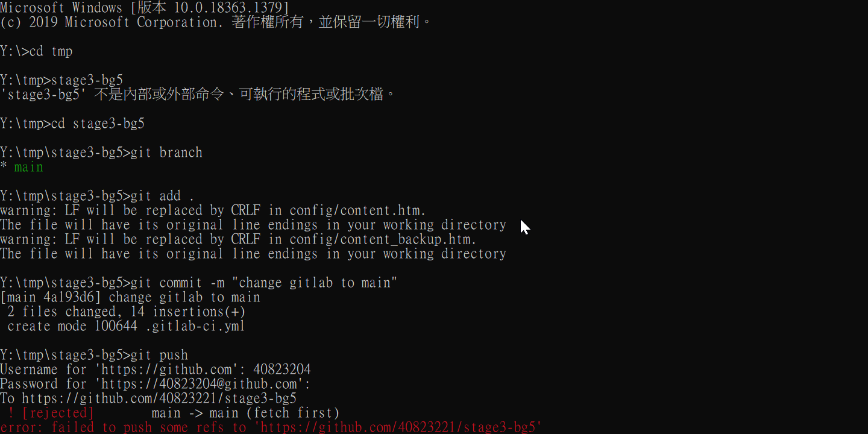Click the 'Microsoft Windows' version header line
The height and width of the screenshot is (434, 868).
[x=145, y=8]
